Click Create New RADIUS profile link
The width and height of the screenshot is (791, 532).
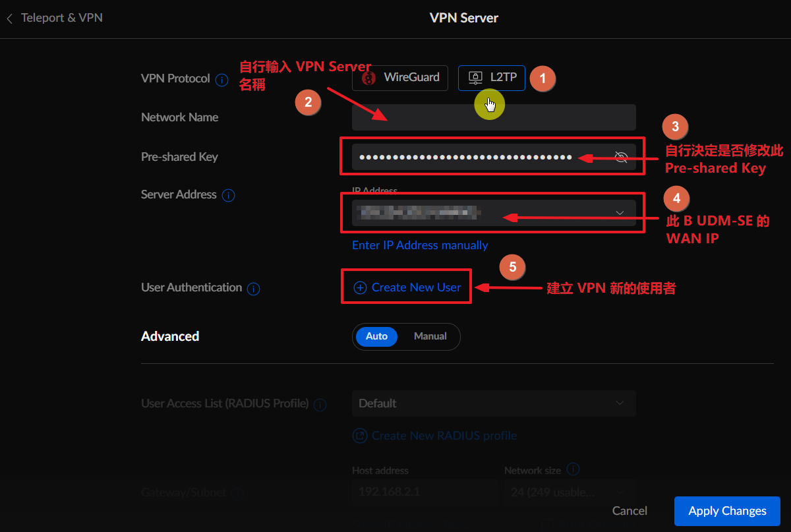[435, 436]
